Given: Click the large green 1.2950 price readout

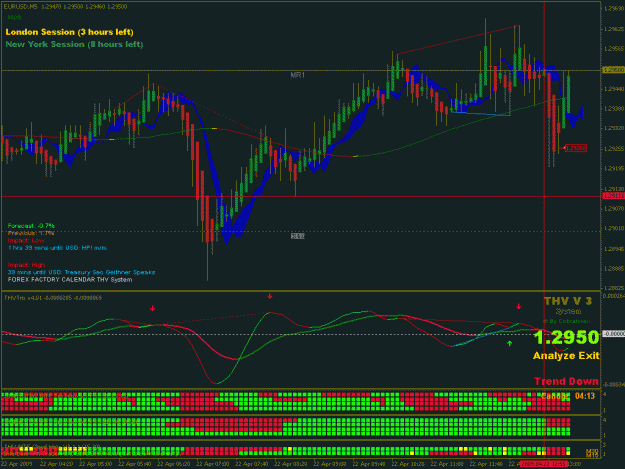Looking at the screenshot, I should coord(566,338).
